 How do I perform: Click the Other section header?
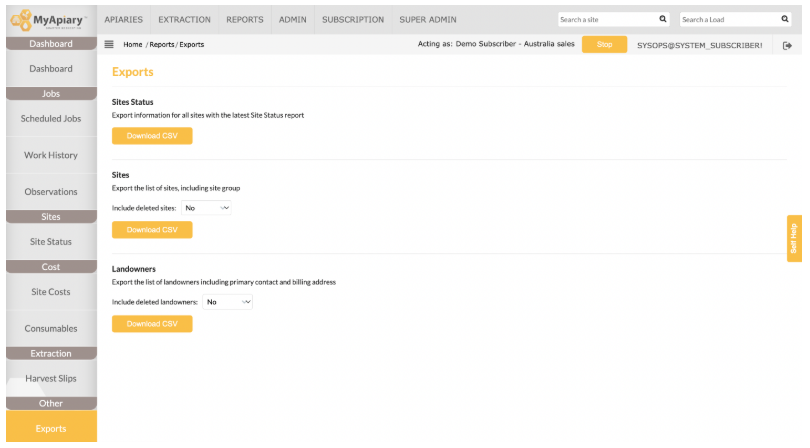(51, 404)
